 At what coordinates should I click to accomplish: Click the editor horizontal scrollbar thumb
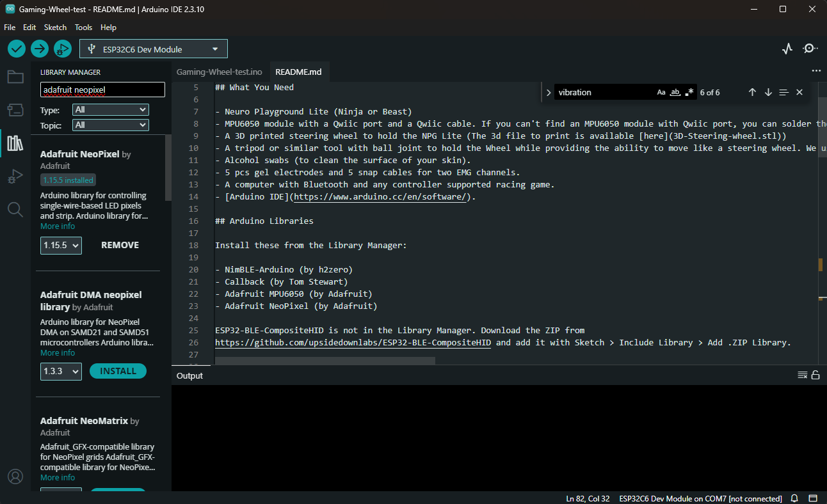click(x=325, y=361)
